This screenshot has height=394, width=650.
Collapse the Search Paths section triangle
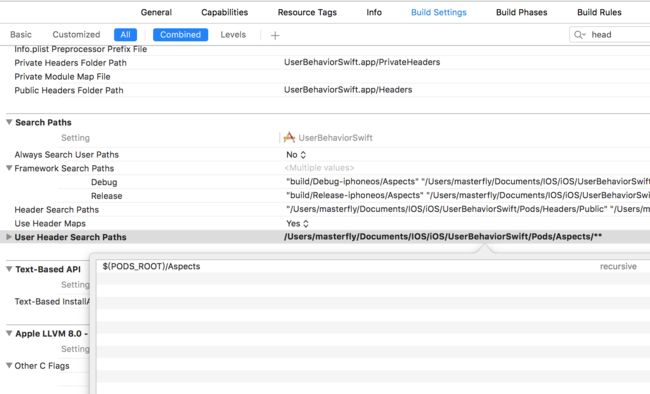pos(9,122)
